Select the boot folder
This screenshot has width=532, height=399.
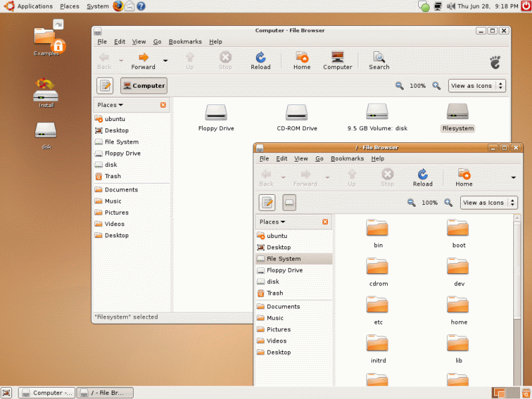click(458, 234)
